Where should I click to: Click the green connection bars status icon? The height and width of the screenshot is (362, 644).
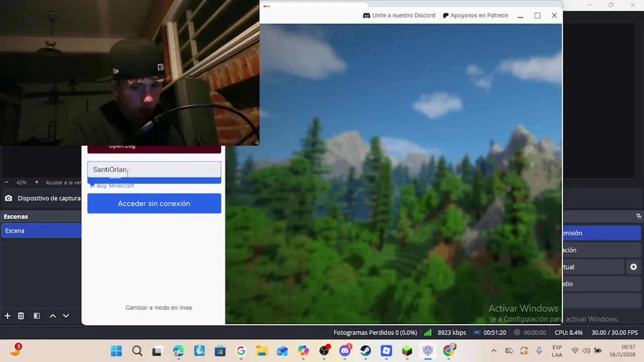[x=428, y=332]
